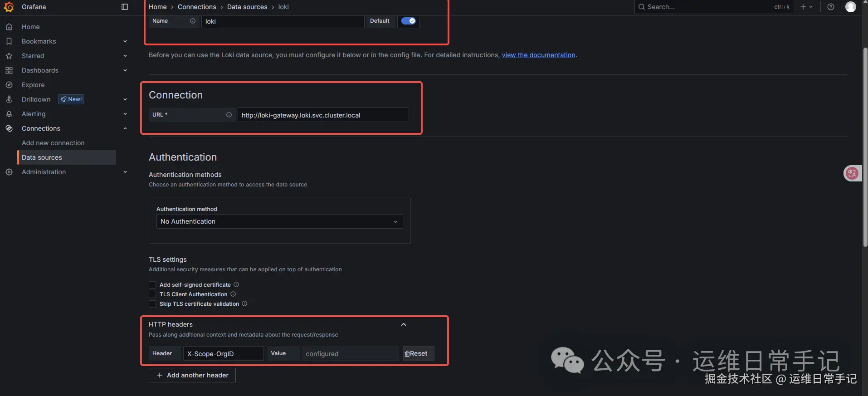Viewport: 868px width, 396px height.
Task: Expand the Dashboards section chevron
Action: click(x=125, y=70)
